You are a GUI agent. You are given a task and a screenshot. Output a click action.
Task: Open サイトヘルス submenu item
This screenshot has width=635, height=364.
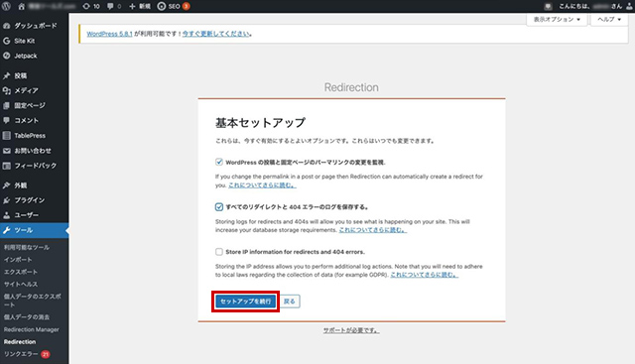[x=21, y=285]
